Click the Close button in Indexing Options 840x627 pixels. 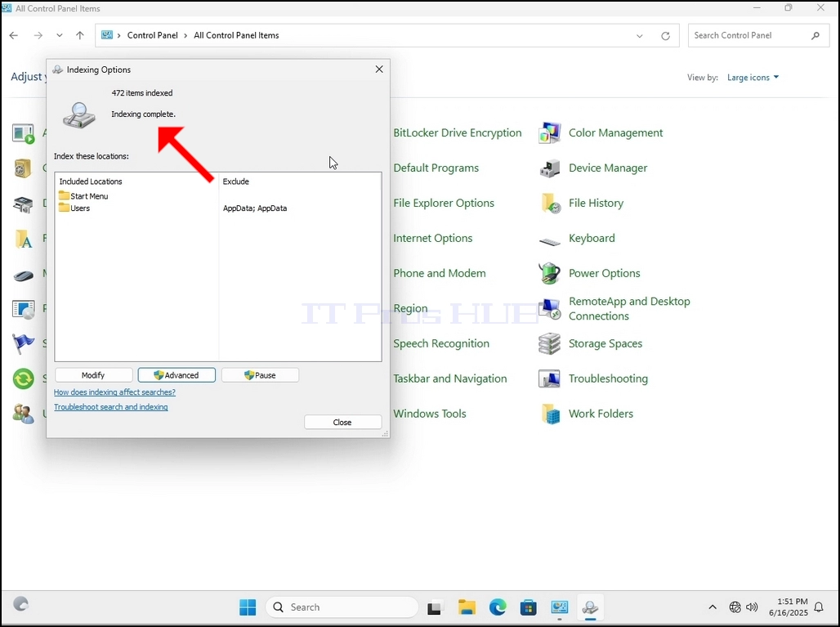[x=343, y=423]
